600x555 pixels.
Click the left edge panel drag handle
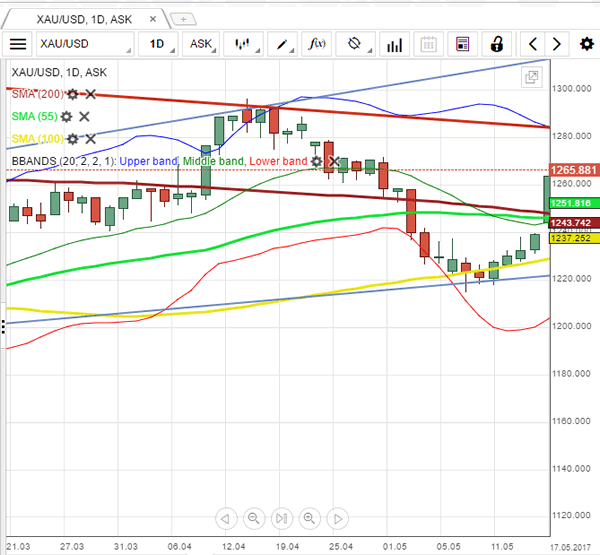[x=3, y=327]
